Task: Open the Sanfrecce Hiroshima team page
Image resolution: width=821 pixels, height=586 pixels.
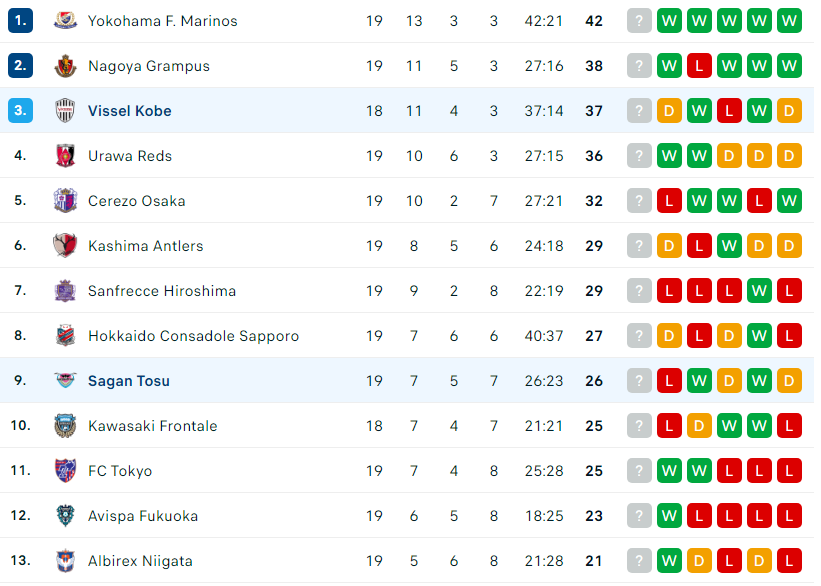Action: [162, 291]
